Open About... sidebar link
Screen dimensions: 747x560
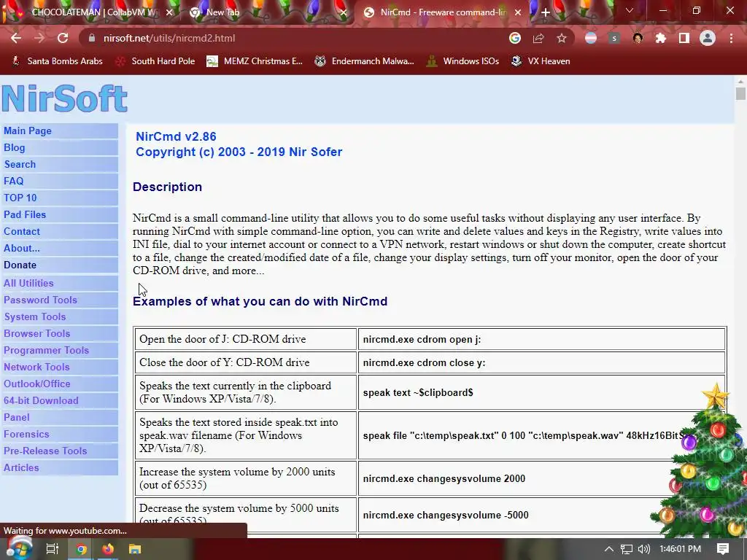22,248
